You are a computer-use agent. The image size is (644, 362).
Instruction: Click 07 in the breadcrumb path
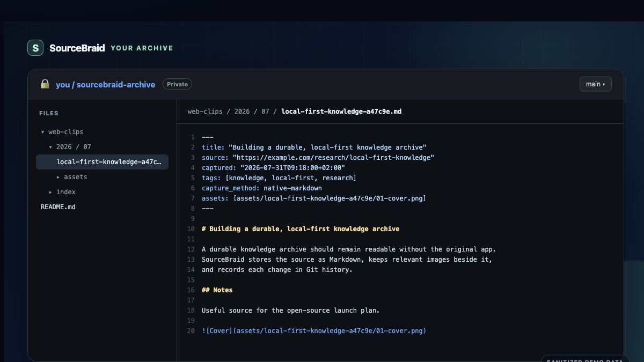pyautogui.click(x=266, y=112)
